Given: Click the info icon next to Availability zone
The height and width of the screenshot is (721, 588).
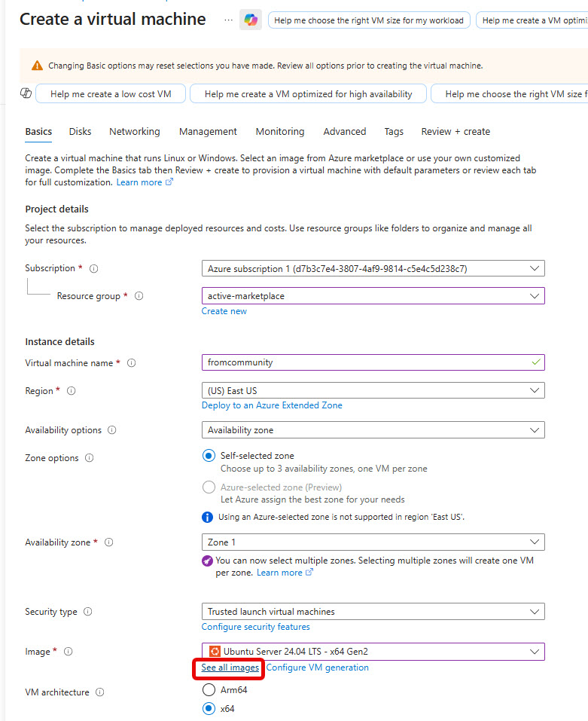Looking at the screenshot, I should point(109,542).
